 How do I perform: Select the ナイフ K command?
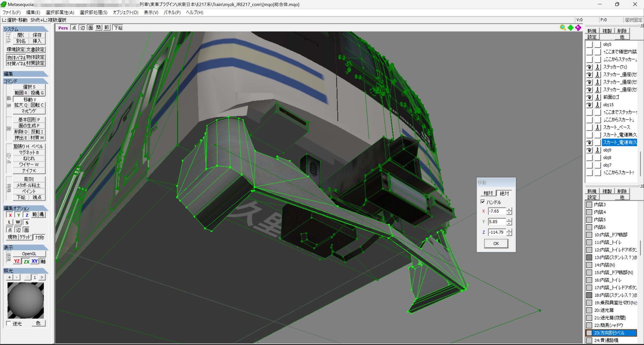pos(29,171)
